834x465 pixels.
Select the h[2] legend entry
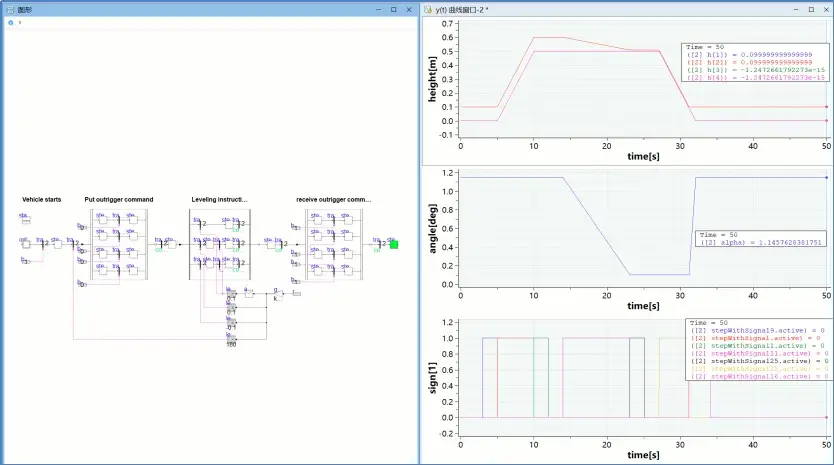point(749,62)
